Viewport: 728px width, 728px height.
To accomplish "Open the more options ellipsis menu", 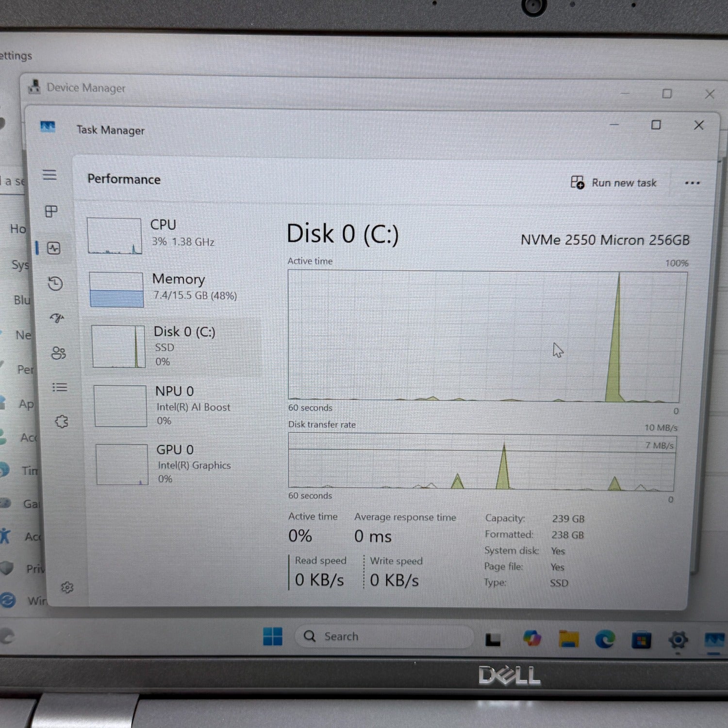I will [x=692, y=182].
